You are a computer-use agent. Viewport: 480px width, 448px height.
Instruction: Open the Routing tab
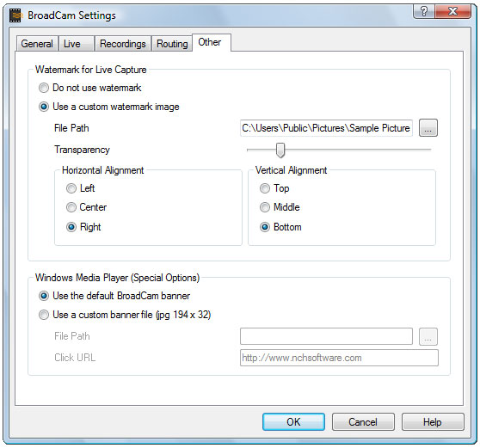pos(172,44)
